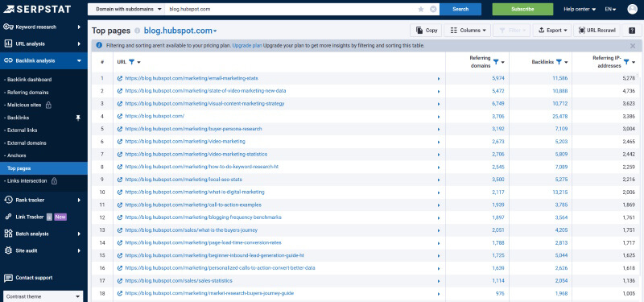
Task: Click the URL Recrawl button
Action: point(597,30)
